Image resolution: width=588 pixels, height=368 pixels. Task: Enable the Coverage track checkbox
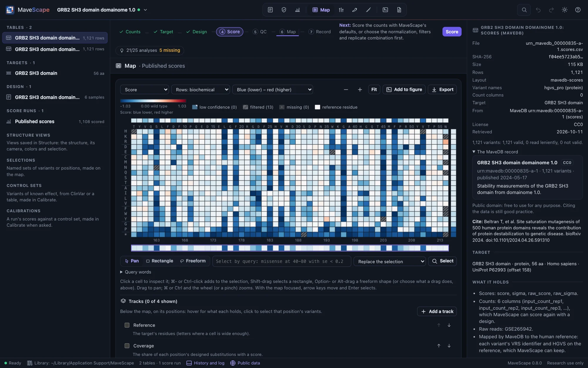point(127,346)
